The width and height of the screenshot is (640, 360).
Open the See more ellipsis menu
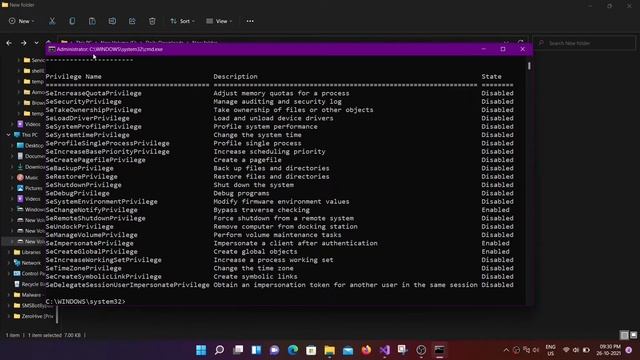coord(250,21)
